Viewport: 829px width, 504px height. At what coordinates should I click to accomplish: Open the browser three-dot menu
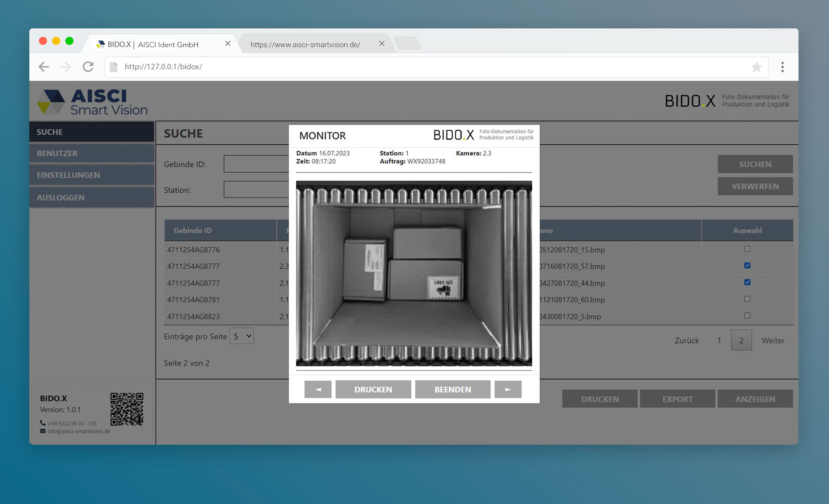coord(782,67)
